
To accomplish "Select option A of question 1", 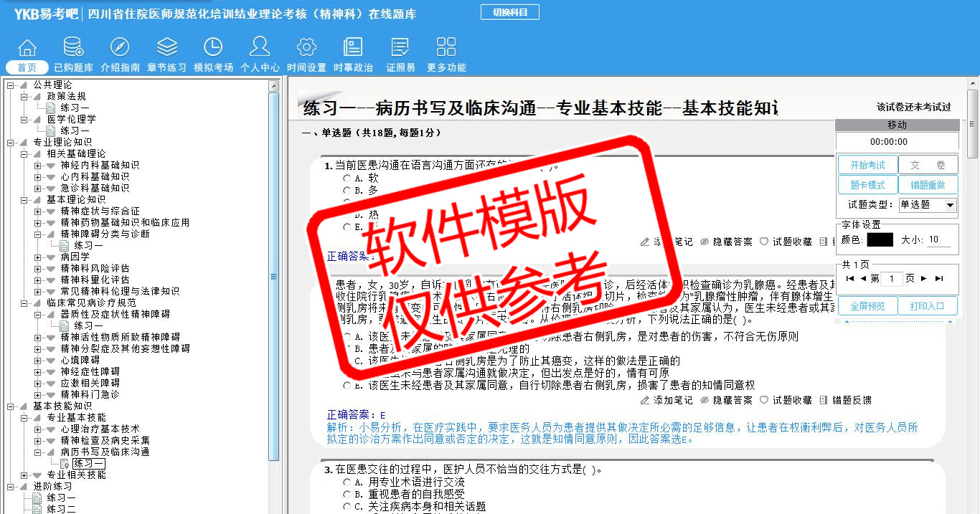I will point(347,178).
